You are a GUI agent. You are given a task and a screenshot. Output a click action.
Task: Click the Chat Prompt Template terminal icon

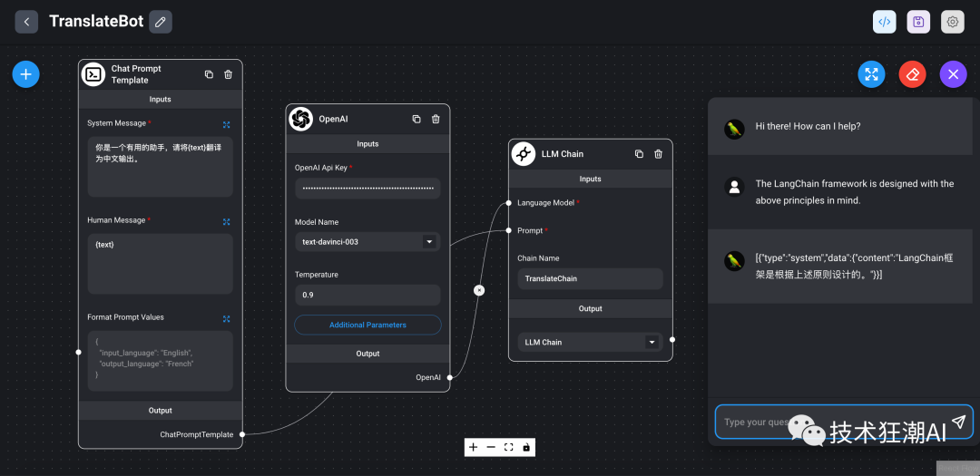tap(93, 74)
